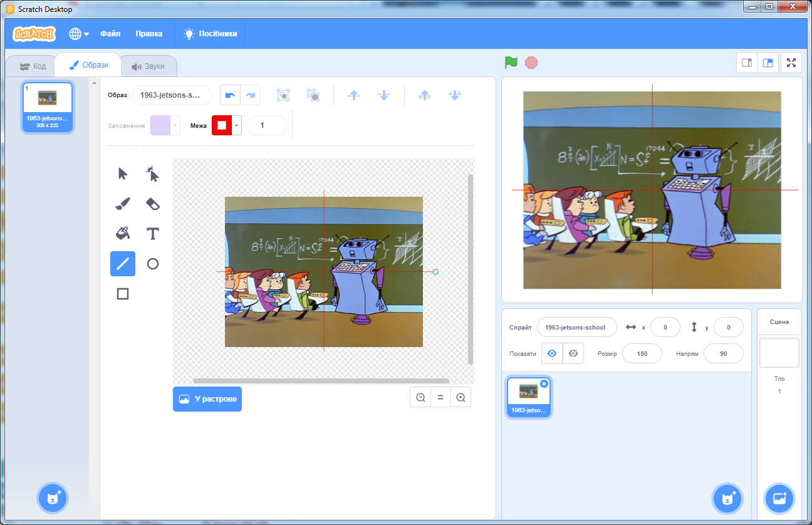Switch to the Звуки tab
The height and width of the screenshot is (525, 812).
click(x=148, y=66)
